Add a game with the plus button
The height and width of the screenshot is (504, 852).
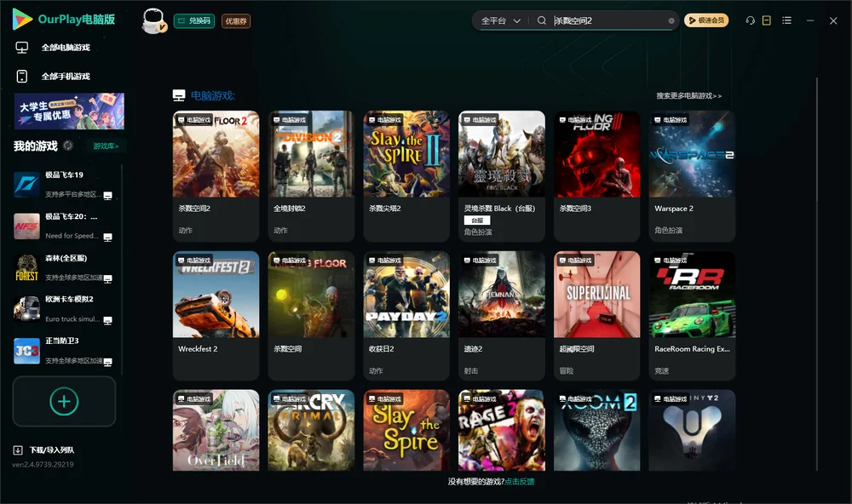(x=64, y=401)
